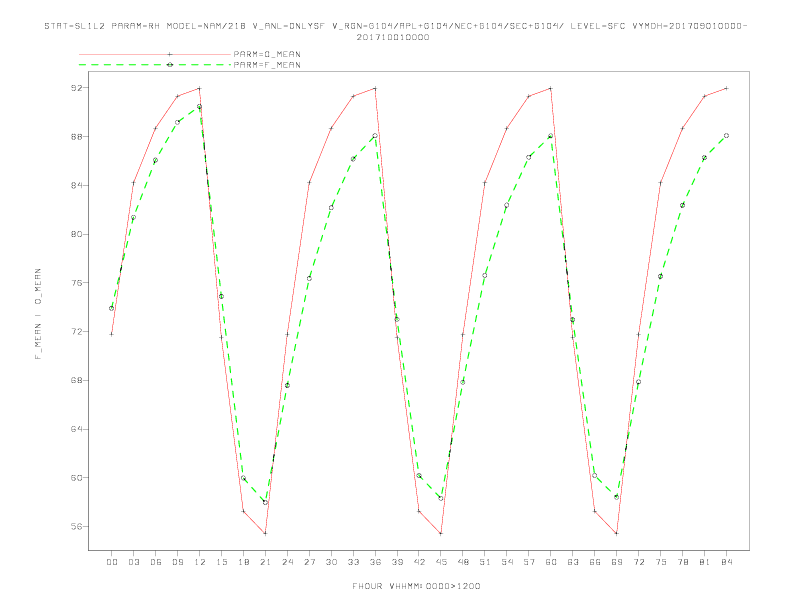Click x-axis tick label 51
Screen dimensions: 792x612
tap(485, 562)
